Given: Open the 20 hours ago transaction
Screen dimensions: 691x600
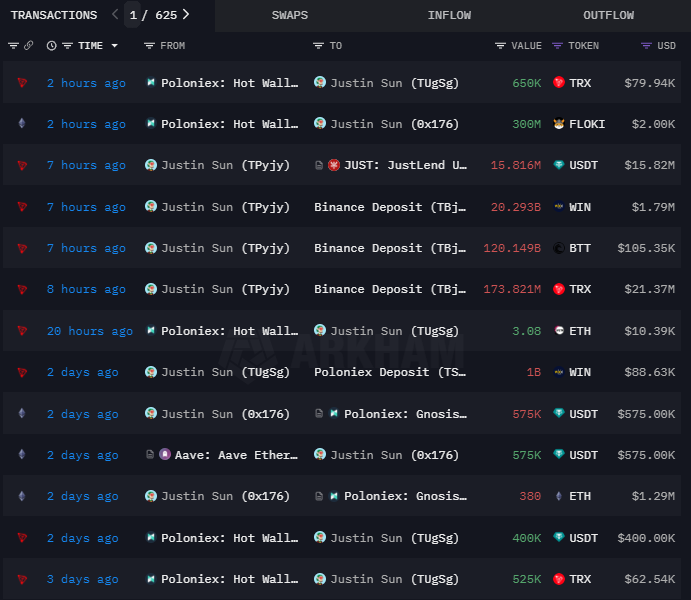Looking at the screenshot, I should 90,331.
